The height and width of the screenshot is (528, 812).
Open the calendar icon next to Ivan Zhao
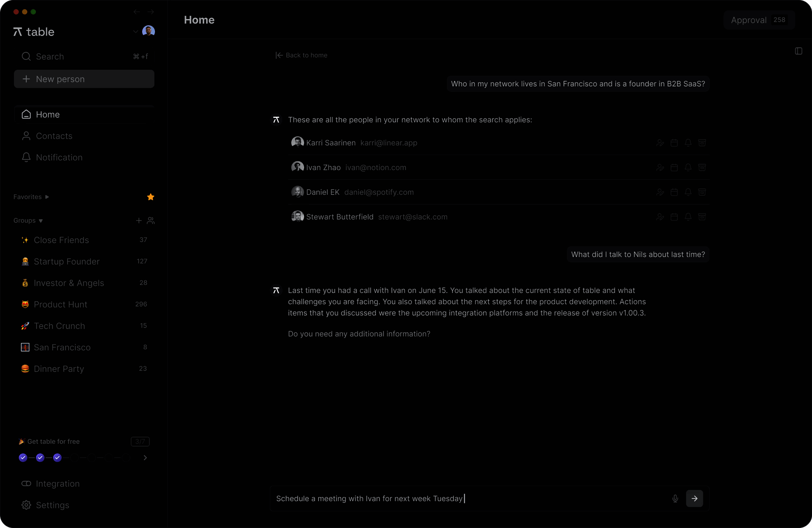pos(674,168)
